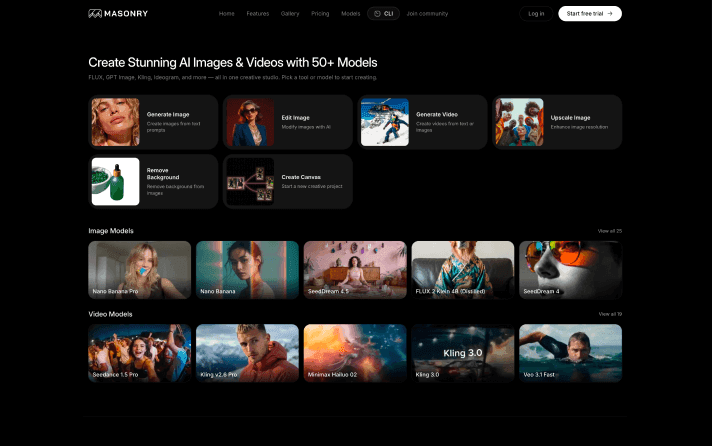The width and height of the screenshot is (712, 446).
Task: Click the CLI pill button
Action: (383, 14)
